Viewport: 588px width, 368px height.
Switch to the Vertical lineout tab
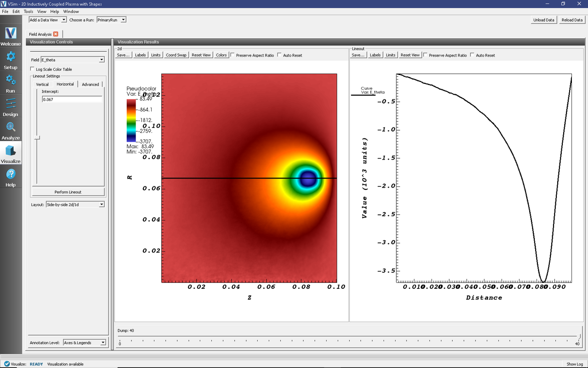pyautogui.click(x=42, y=84)
